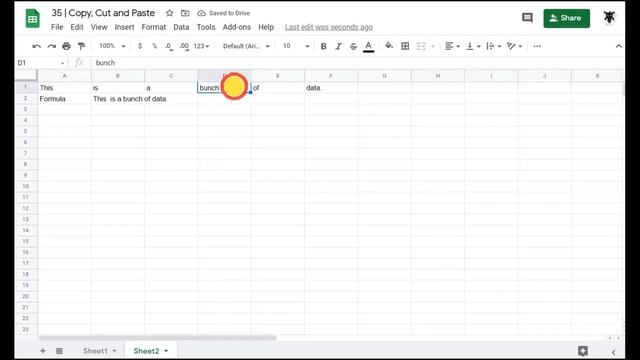Open the account avatar
640x360 pixels.
[609, 17]
